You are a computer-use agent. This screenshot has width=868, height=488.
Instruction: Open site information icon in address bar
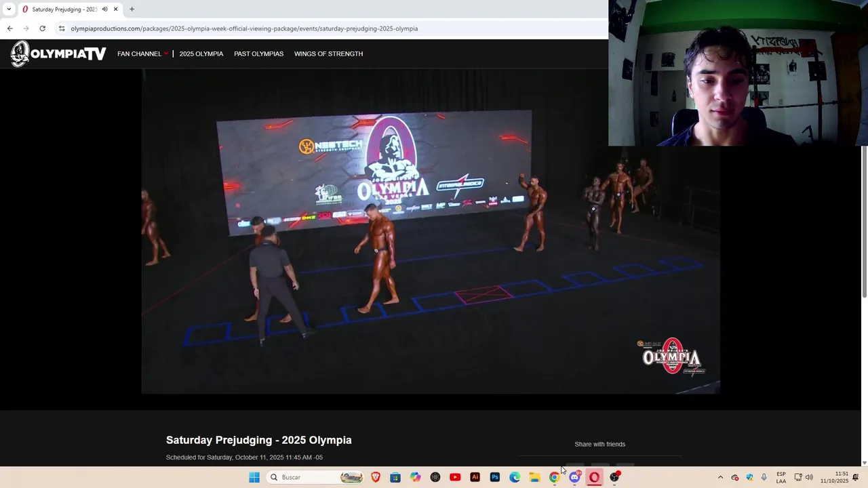62,28
